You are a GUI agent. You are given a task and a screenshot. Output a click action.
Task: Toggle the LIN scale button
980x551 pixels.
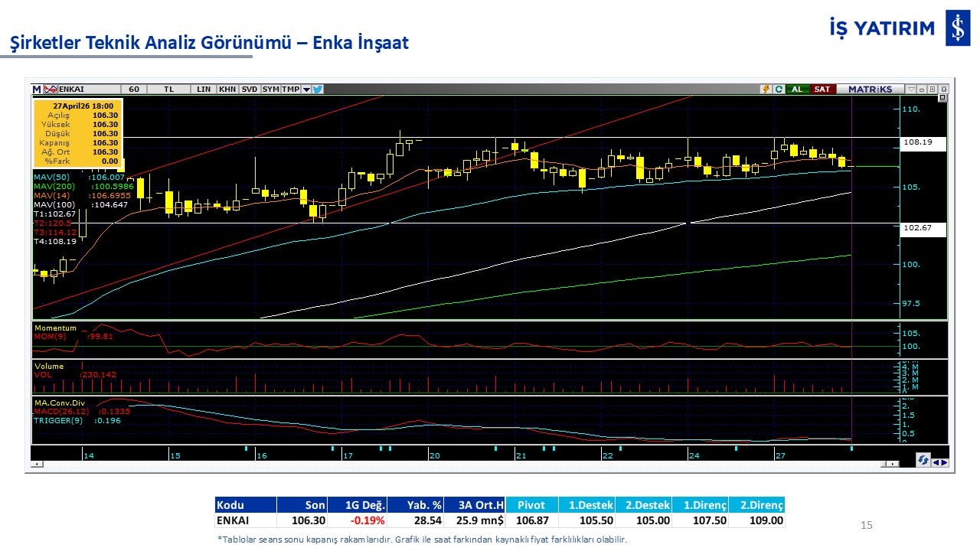(204, 90)
